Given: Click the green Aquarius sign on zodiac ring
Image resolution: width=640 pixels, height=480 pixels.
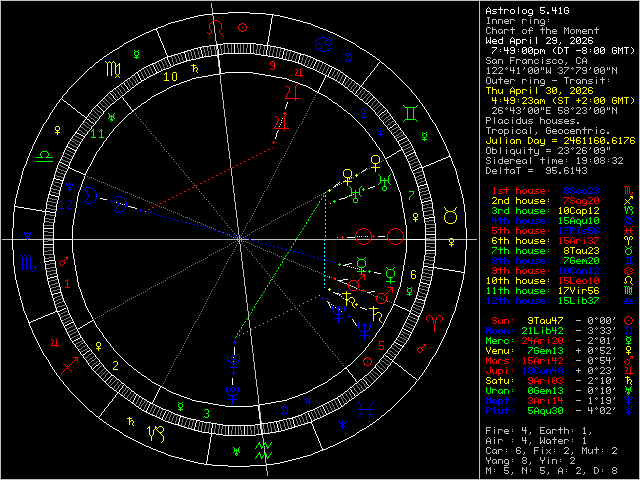Looking at the screenshot, I should click(263, 450).
